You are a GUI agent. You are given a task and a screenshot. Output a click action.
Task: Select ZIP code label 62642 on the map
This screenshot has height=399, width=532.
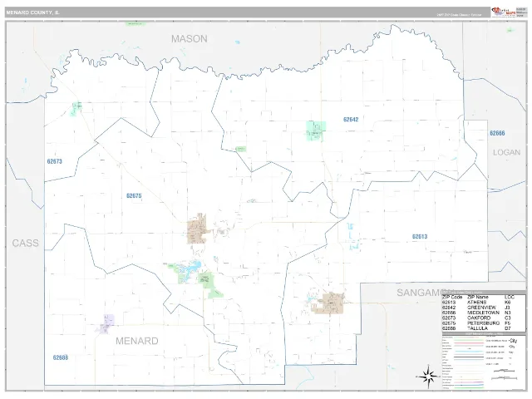tap(351, 120)
